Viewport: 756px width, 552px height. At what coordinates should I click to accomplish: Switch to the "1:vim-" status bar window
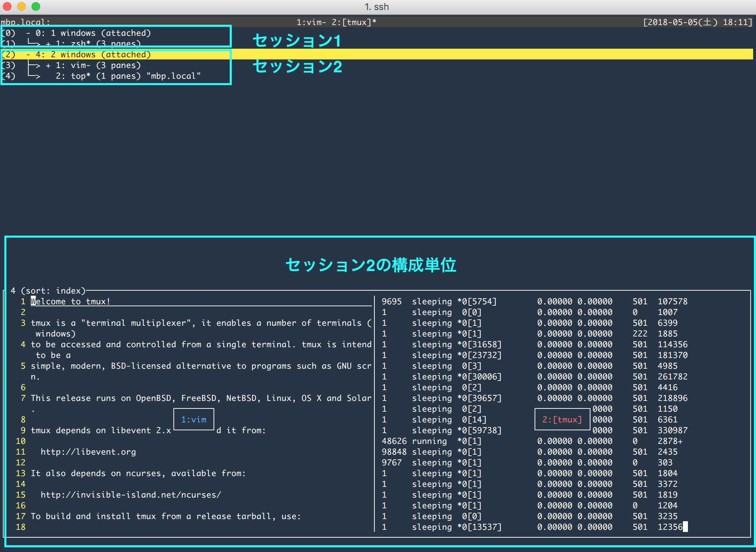click(x=312, y=22)
